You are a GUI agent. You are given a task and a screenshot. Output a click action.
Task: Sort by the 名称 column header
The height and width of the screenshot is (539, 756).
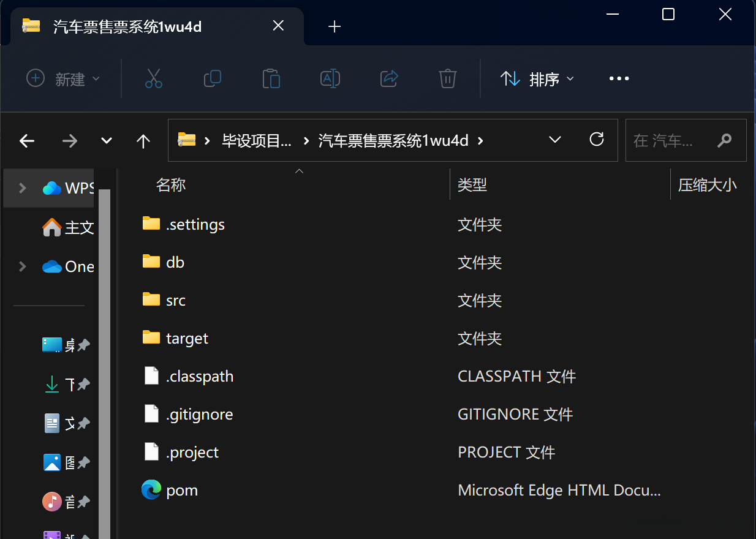tap(171, 185)
